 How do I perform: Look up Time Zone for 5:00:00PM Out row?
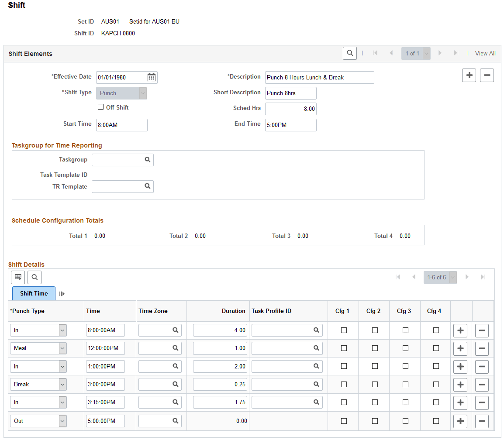[176, 421]
